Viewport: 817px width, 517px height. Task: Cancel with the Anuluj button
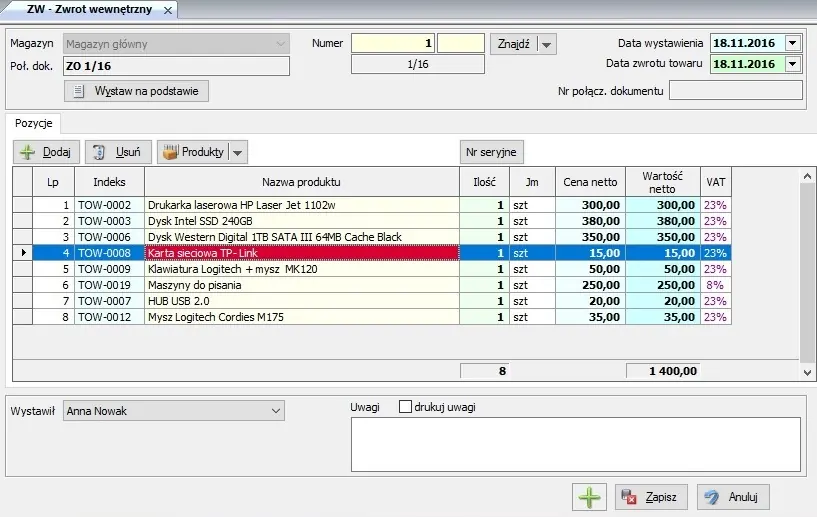(x=733, y=497)
